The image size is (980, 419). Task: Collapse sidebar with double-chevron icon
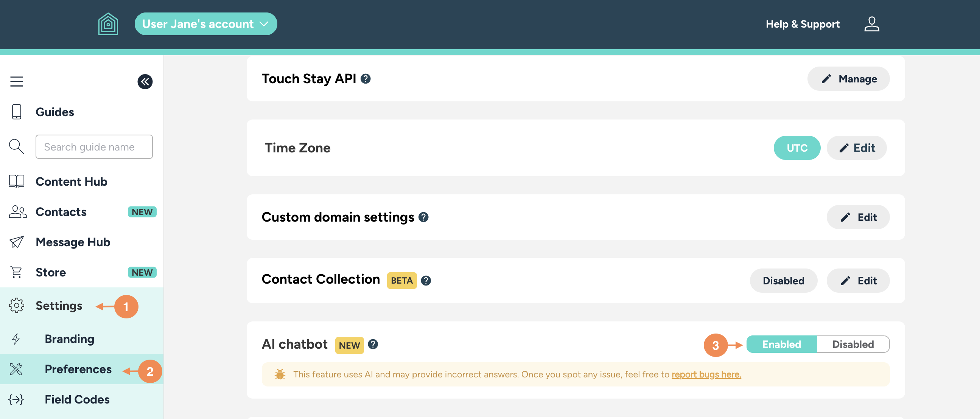[x=145, y=81]
